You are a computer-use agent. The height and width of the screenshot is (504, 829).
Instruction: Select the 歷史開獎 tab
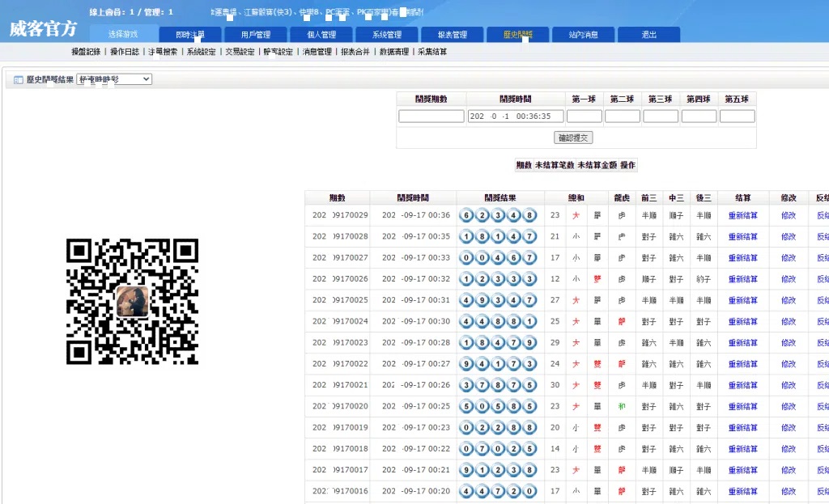(518, 34)
